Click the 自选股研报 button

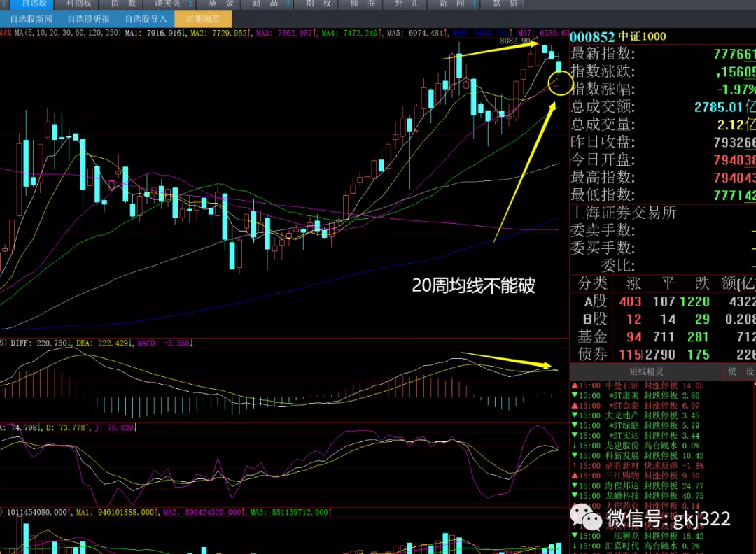pyautogui.click(x=88, y=19)
